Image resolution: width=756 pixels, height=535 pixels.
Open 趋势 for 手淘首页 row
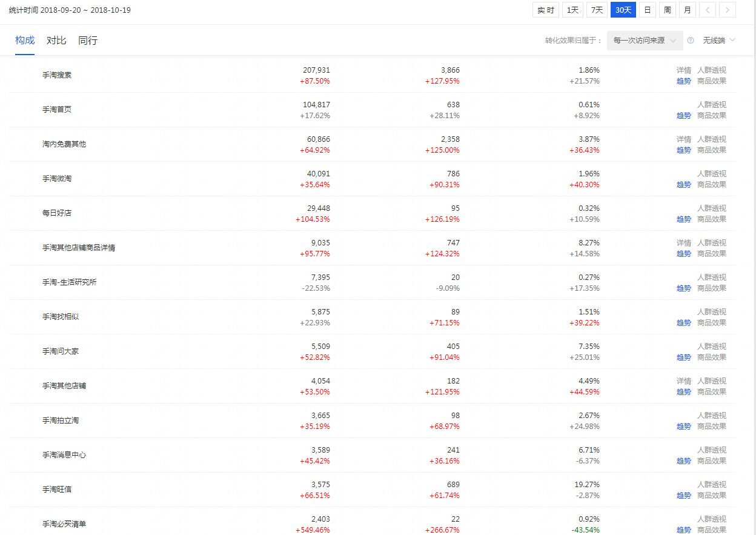pos(684,116)
